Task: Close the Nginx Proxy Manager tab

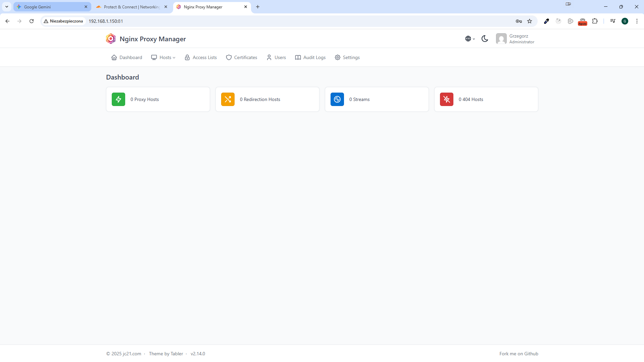Action: coord(246,7)
